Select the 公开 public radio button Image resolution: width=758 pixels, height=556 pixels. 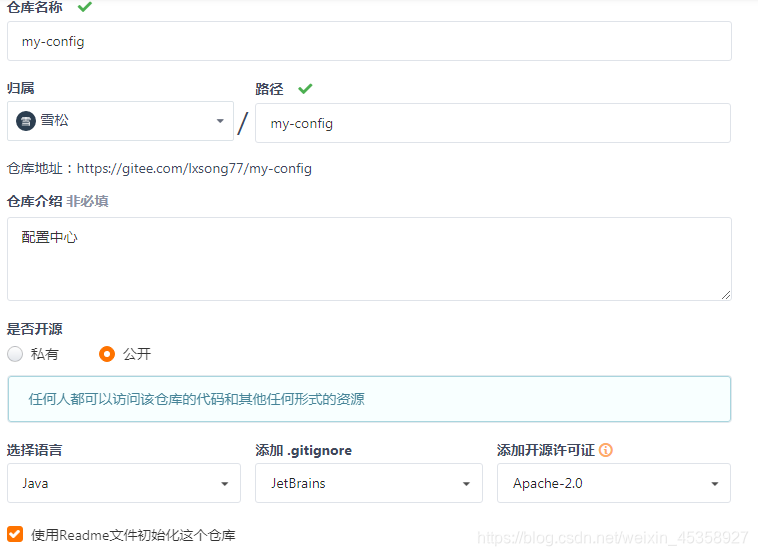[x=107, y=354]
